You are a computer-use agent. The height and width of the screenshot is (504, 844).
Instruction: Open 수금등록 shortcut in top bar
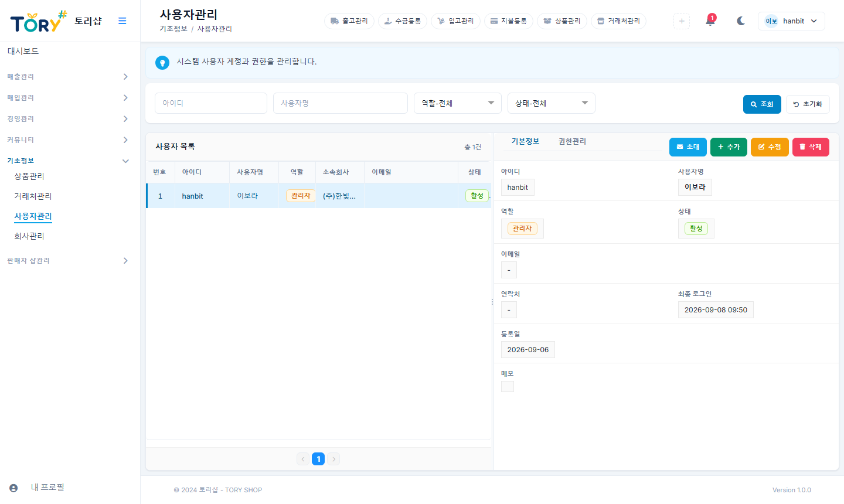pyautogui.click(x=403, y=21)
